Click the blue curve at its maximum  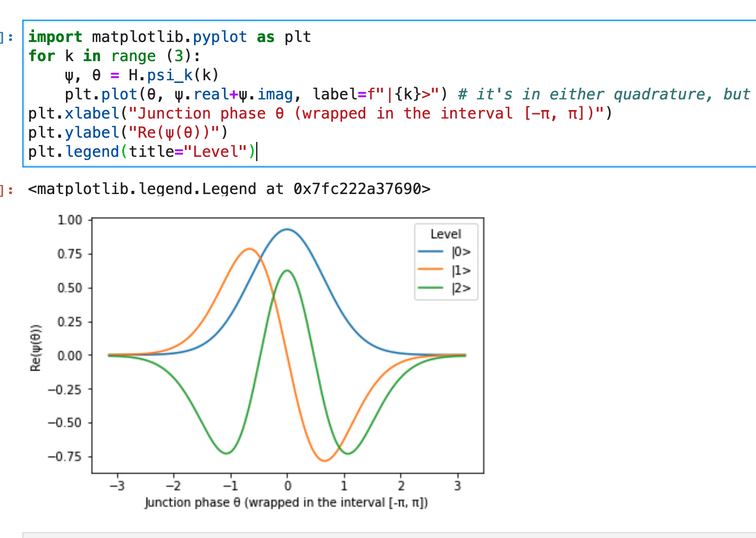[287, 230]
